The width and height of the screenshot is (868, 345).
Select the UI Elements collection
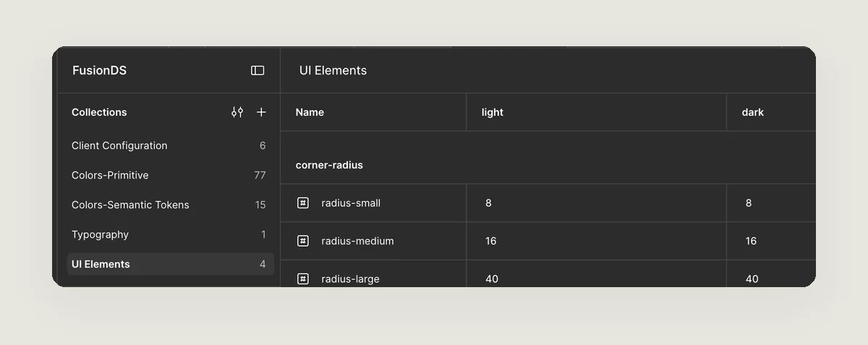170,264
